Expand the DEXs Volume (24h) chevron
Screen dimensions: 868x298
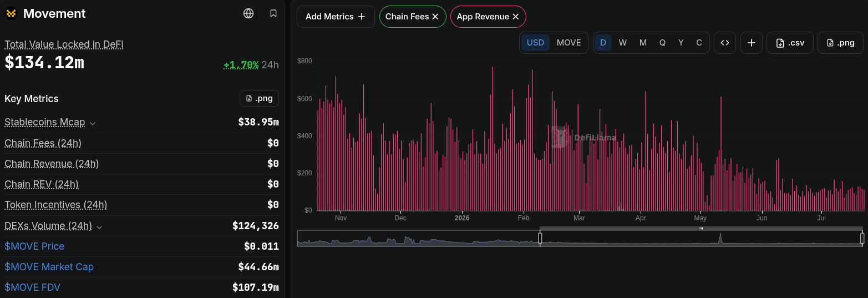99,227
